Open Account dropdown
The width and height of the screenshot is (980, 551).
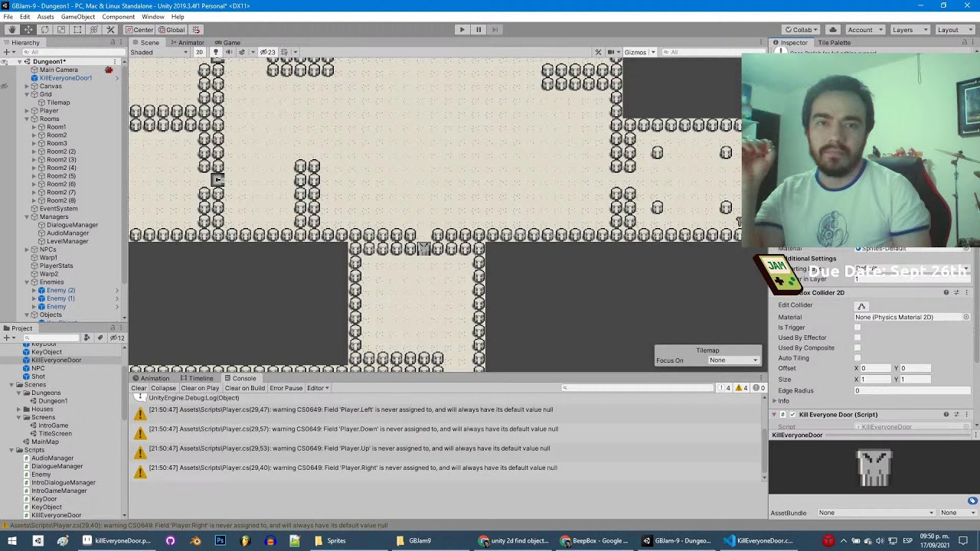tap(864, 30)
